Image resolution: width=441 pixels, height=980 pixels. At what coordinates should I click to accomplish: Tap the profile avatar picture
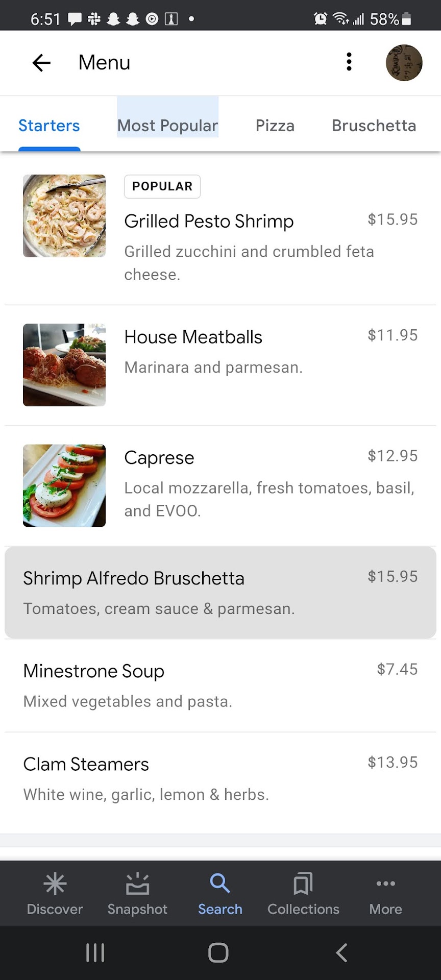click(x=404, y=63)
